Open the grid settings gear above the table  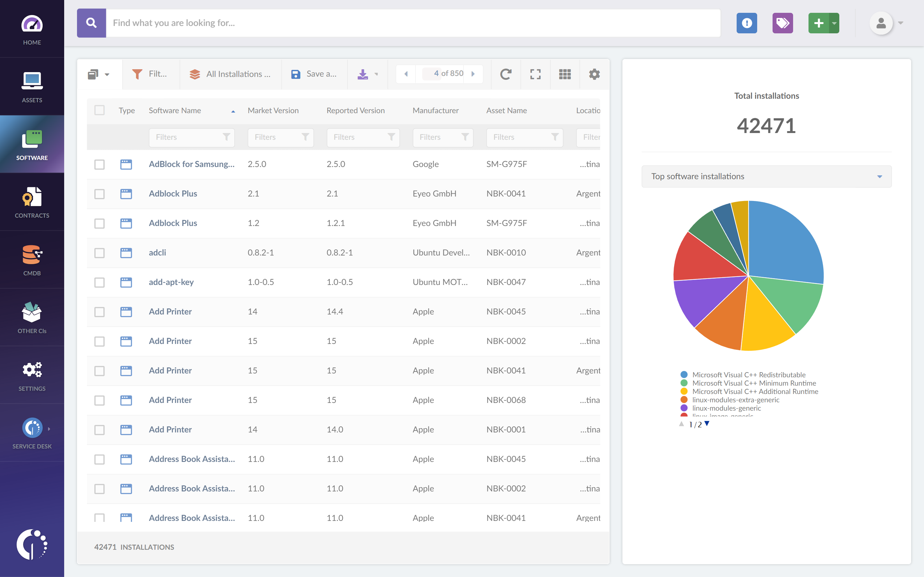pos(594,74)
